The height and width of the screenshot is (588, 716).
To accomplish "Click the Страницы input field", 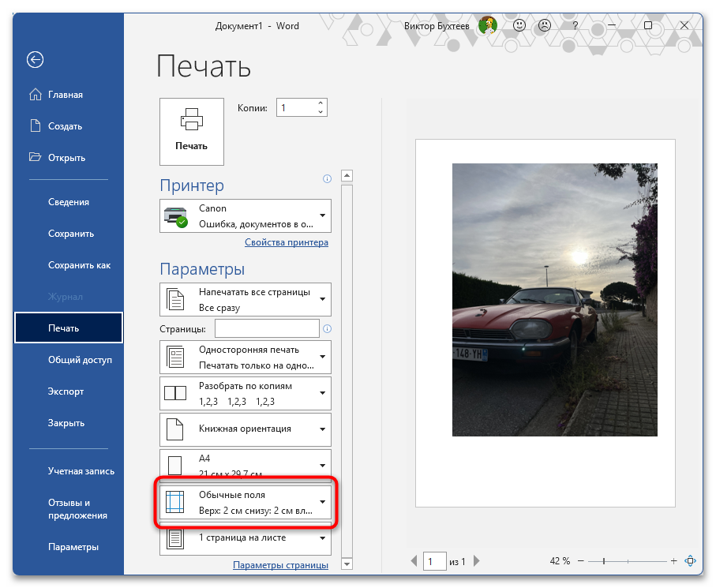I will pyautogui.click(x=267, y=328).
